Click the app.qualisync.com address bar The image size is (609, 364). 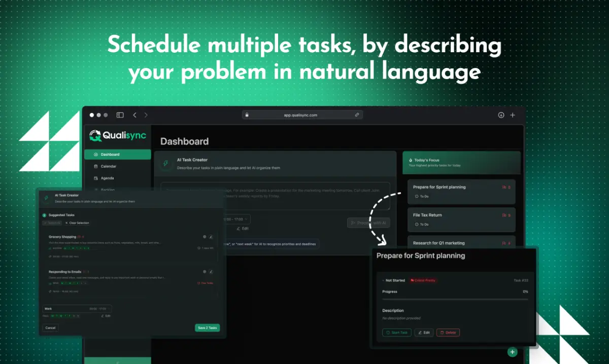[302, 115]
